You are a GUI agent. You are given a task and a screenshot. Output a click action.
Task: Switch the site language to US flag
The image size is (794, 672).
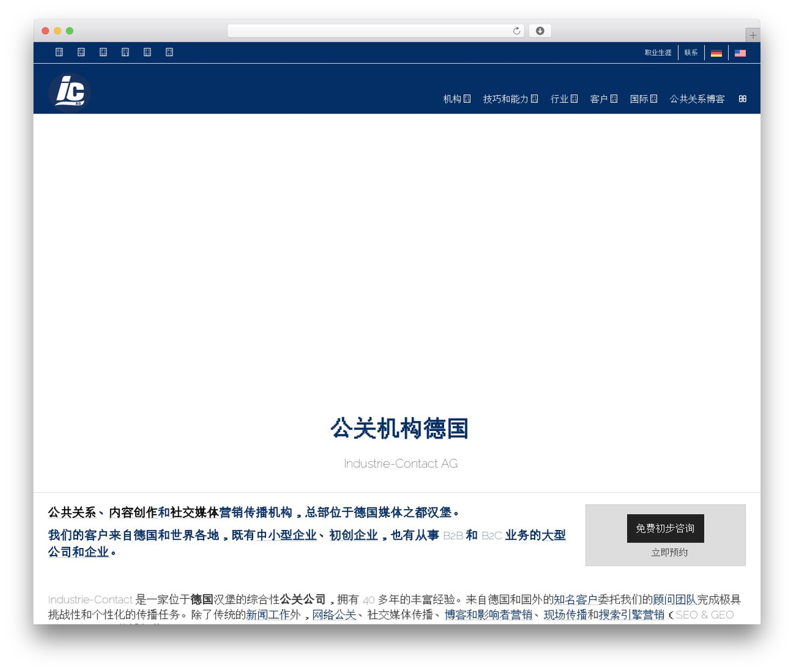point(740,53)
